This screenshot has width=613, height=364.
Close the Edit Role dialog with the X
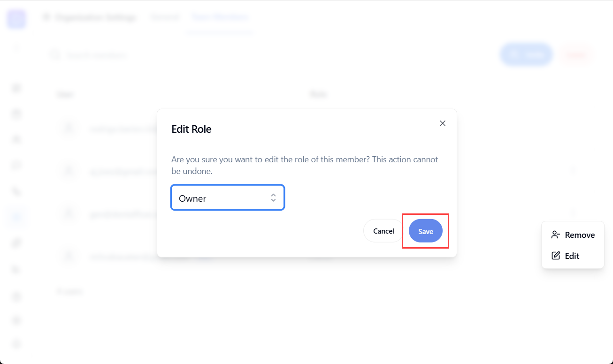(x=442, y=123)
